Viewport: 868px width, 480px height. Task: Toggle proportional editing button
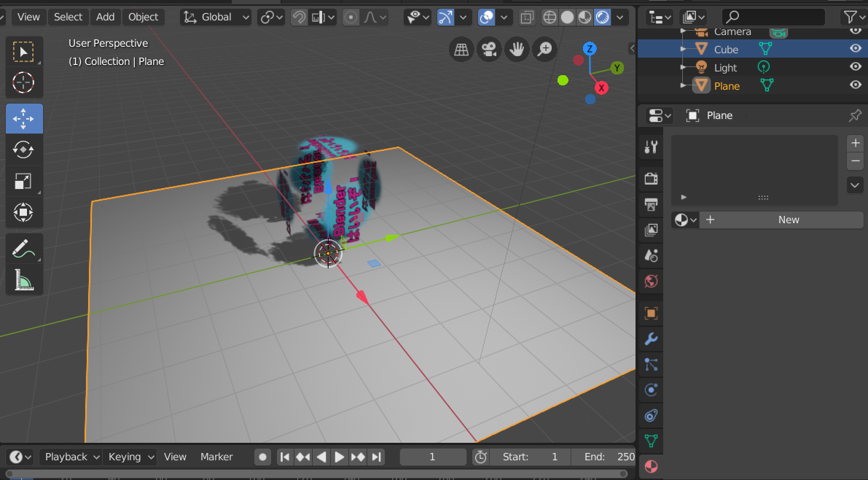pyautogui.click(x=351, y=18)
